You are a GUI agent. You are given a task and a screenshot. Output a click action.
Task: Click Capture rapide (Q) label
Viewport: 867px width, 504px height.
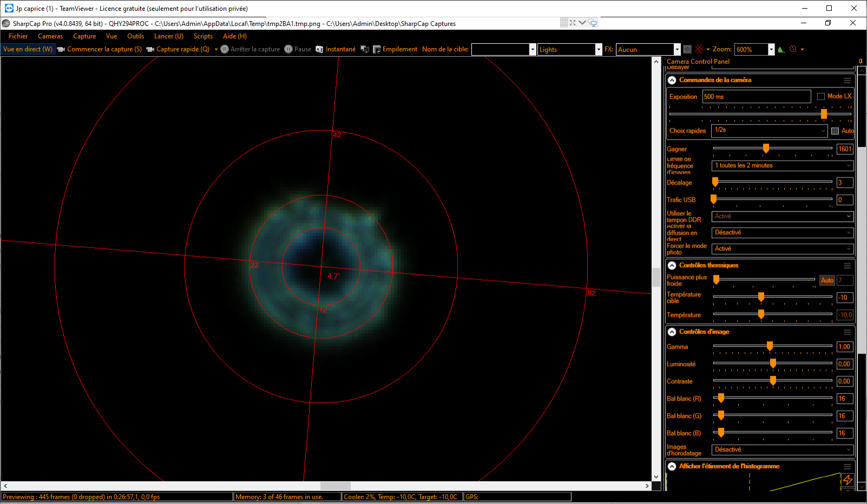tap(183, 49)
